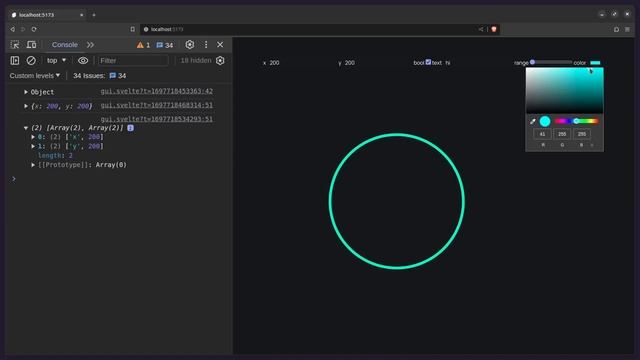Image resolution: width=640 pixels, height=360 pixels.
Task: Toggle the live expression eye icon
Action: click(83, 60)
